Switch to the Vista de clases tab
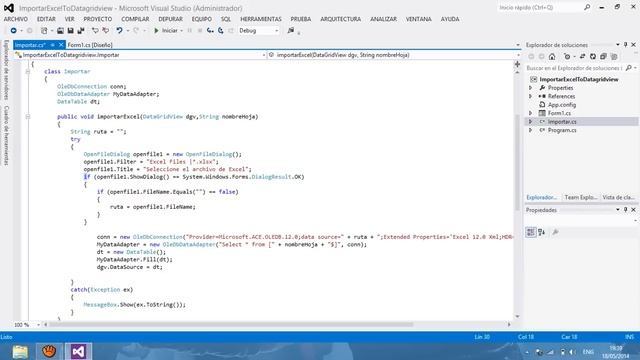Viewport: 640px width, 360px height. coord(618,198)
